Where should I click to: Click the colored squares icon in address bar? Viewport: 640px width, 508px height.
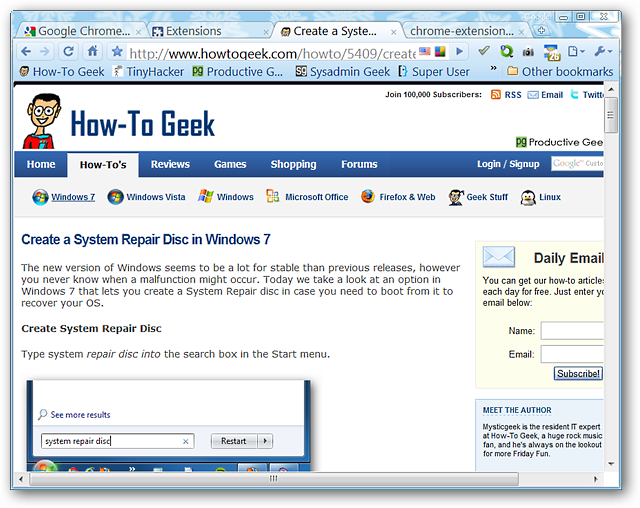point(440,51)
